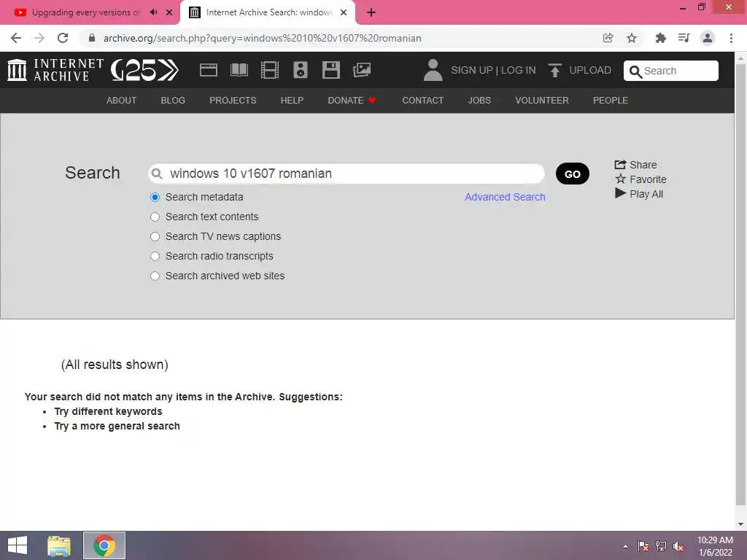
Task: Click the Share icon on the right panel
Action: 620,165
